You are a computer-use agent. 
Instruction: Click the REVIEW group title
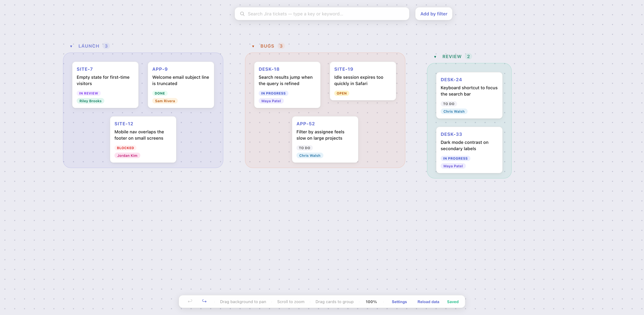[452, 57]
